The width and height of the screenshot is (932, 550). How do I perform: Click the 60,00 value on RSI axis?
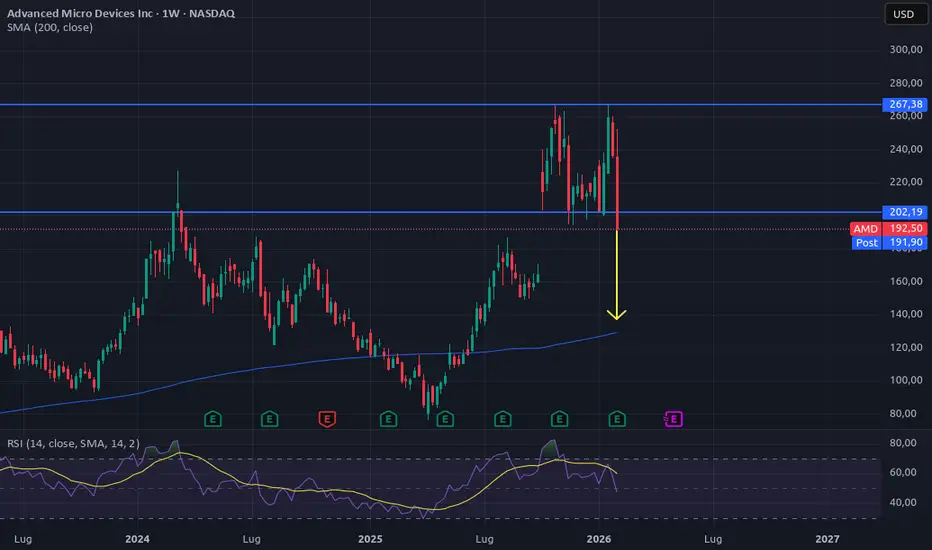click(x=903, y=472)
